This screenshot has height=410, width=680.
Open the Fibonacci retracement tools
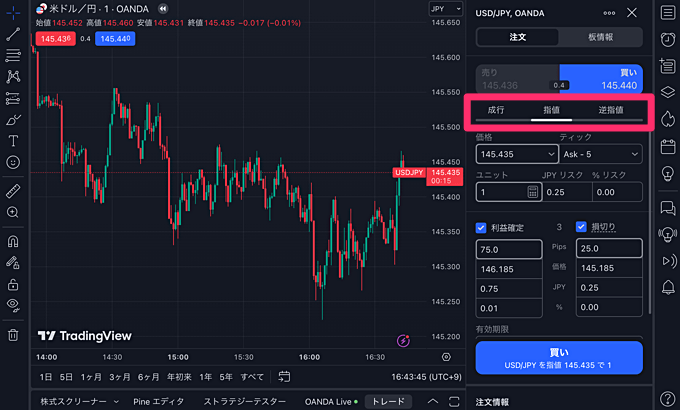click(13, 55)
